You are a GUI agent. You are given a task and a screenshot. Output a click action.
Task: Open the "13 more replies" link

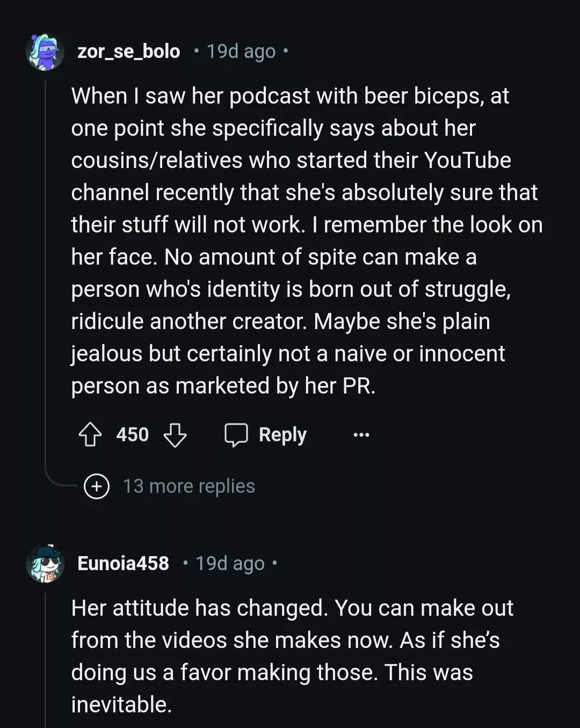(189, 486)
